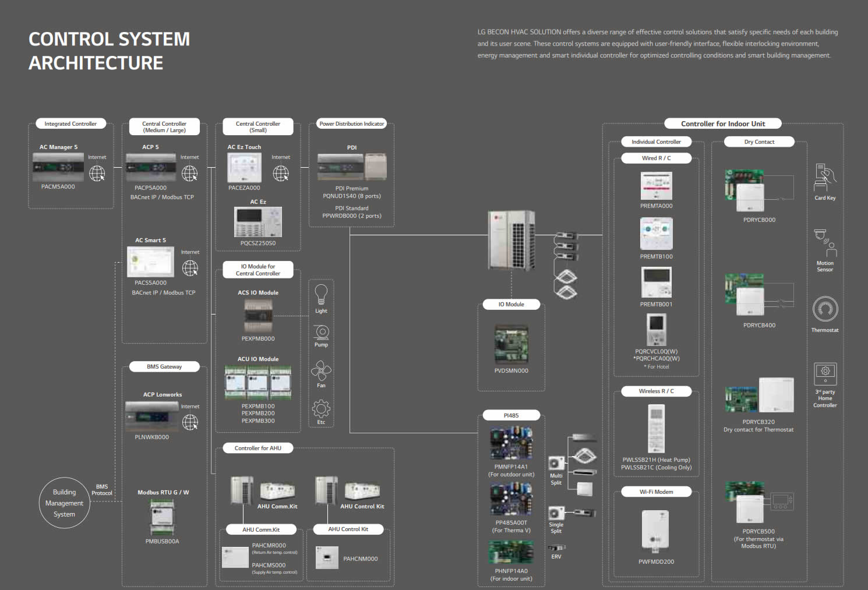The image size is (868, 590).
Task: Click the PDRYCB500 dry contact image
Action: [x=745, y=502]
